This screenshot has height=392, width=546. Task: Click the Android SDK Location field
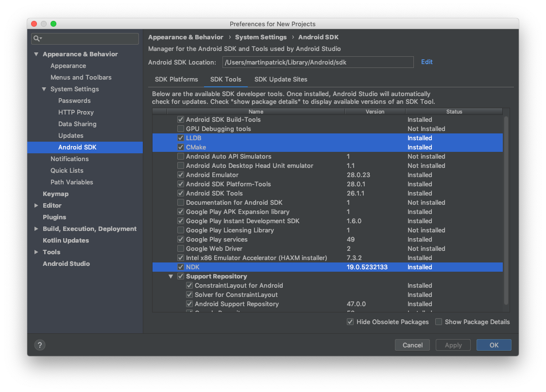click(318, 62)
